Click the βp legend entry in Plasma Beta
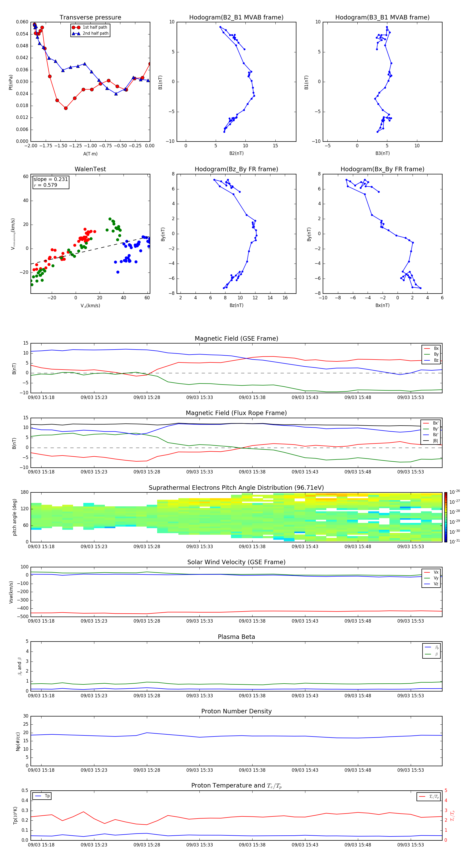Viewport: 473px width, 868px height. tap(431, 647)
